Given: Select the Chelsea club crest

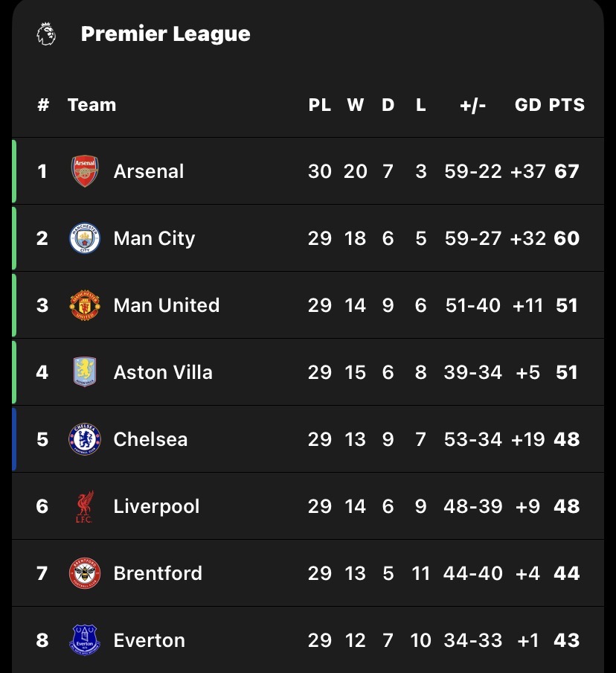Looking at the screenshot, I should click(84, 439).
